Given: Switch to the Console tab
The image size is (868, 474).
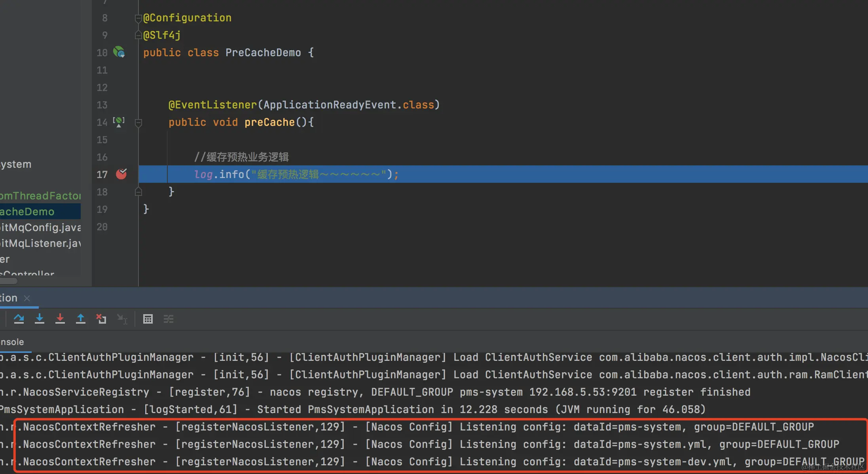Looking at the screenshot, I should (12, 342).
